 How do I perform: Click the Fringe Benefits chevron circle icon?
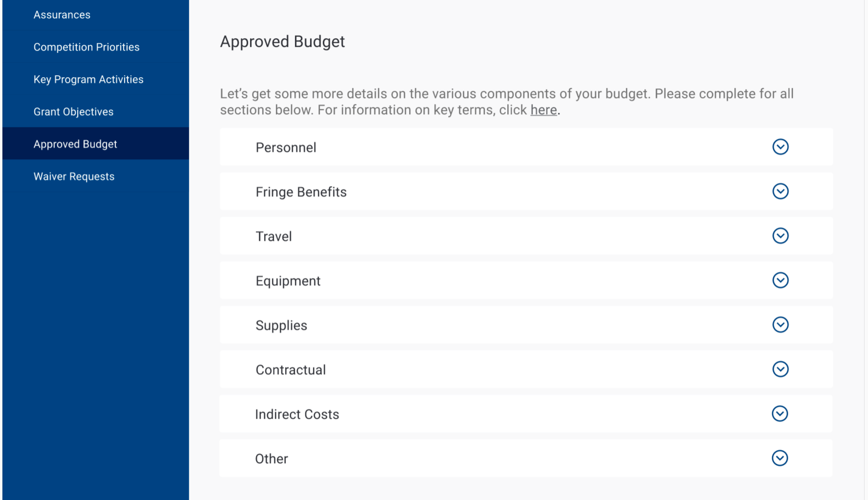[x=780, y=191]
